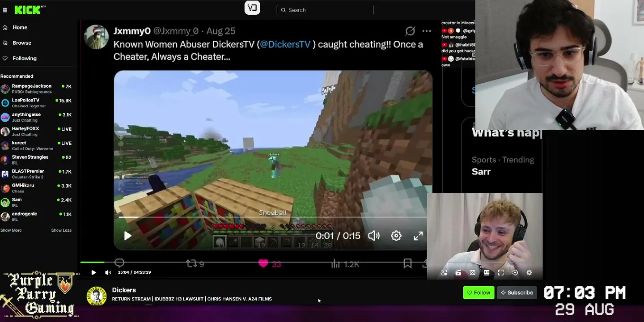Click the clip creation icon
644x322 pixels.
pyautogui.click(x=458, y=272)
